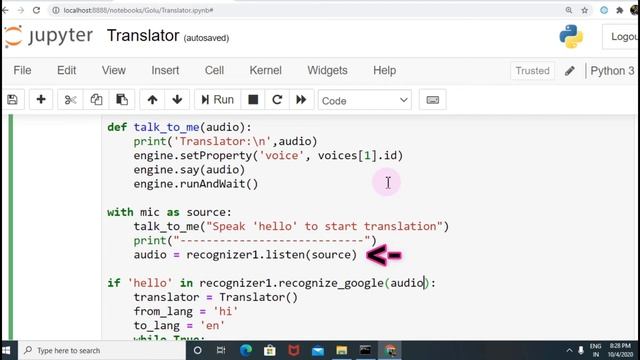Run the current cell

(x=217, y=100)
